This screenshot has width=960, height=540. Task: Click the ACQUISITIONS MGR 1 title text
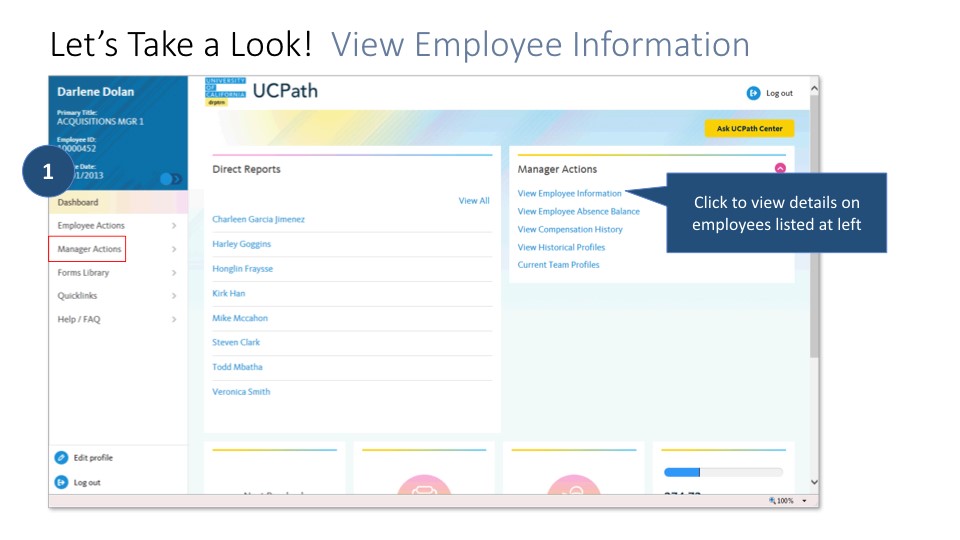pos(100,121)
